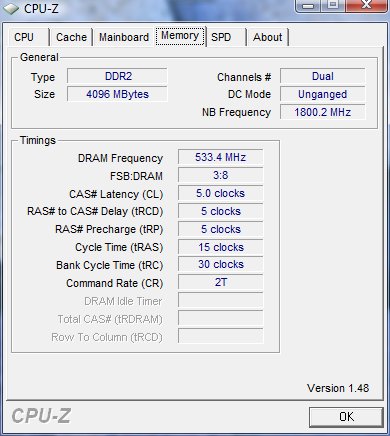This screenshot has height=436, width=390.
Task: Maximize the CPU-Z window
Action: coord(333,5)
